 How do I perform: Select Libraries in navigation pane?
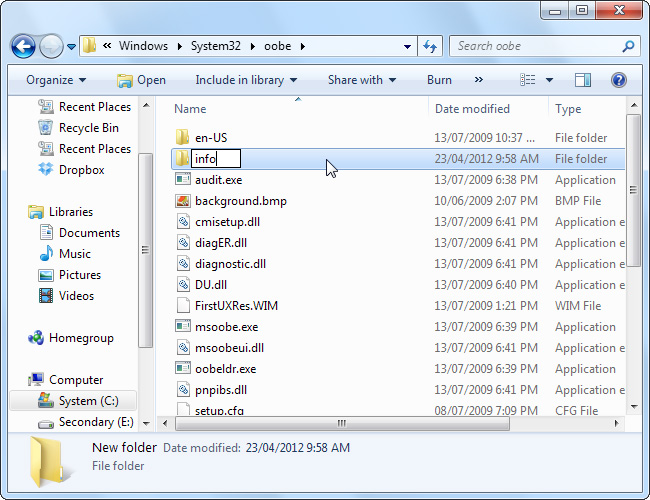click(x=61, y=212)
